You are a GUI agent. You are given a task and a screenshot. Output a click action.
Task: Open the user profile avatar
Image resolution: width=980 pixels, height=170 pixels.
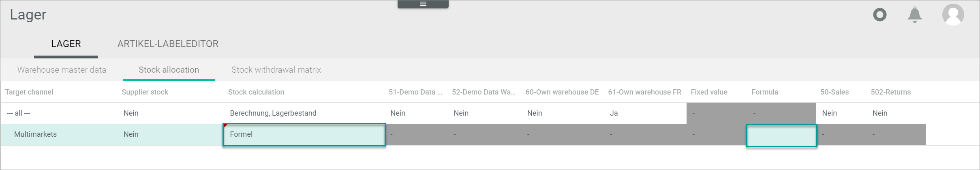pyautogui.click(x=953, y=15)
